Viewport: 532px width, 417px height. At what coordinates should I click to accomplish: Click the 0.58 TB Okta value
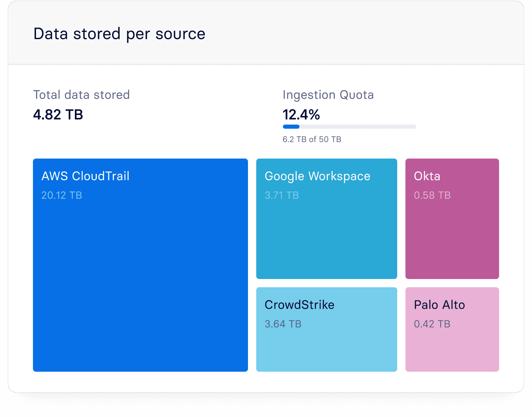coord(432,195)
